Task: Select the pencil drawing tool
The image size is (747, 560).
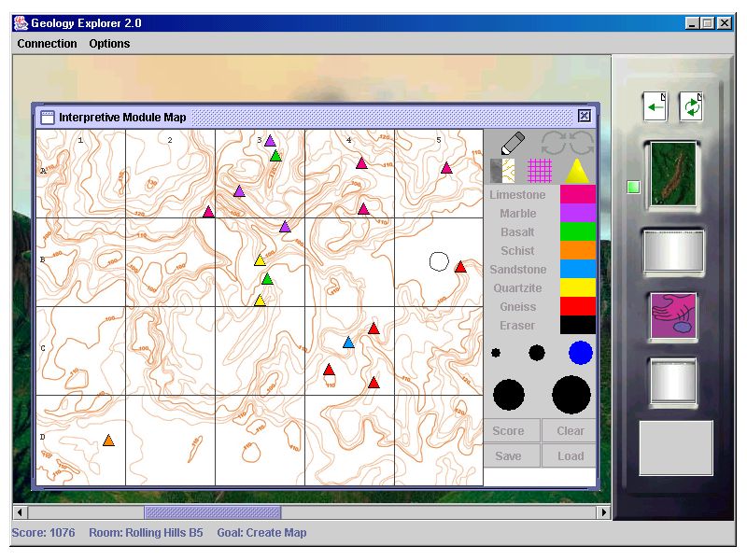Action: [513, 144]
